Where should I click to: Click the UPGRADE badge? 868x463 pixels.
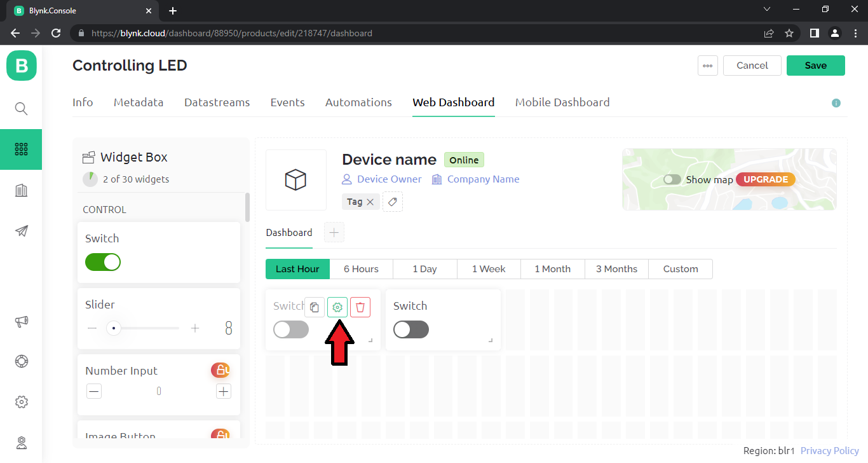pos(766,179)
